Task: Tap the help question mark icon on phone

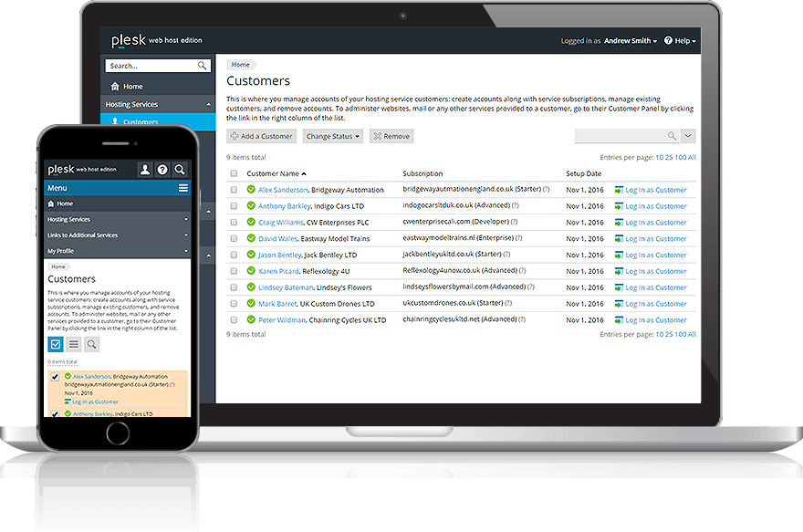Action: [x=162, y=170]
